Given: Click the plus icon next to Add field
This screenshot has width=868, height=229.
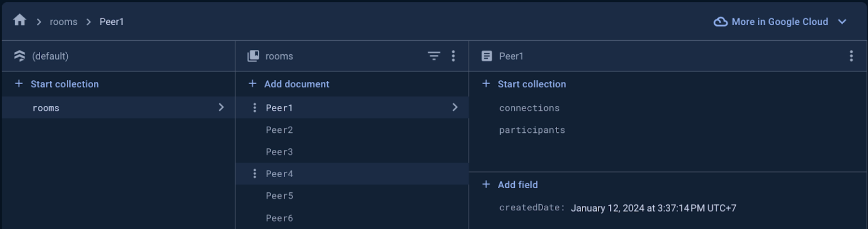Looking at the screenshot, I should (x=485, y=184).
